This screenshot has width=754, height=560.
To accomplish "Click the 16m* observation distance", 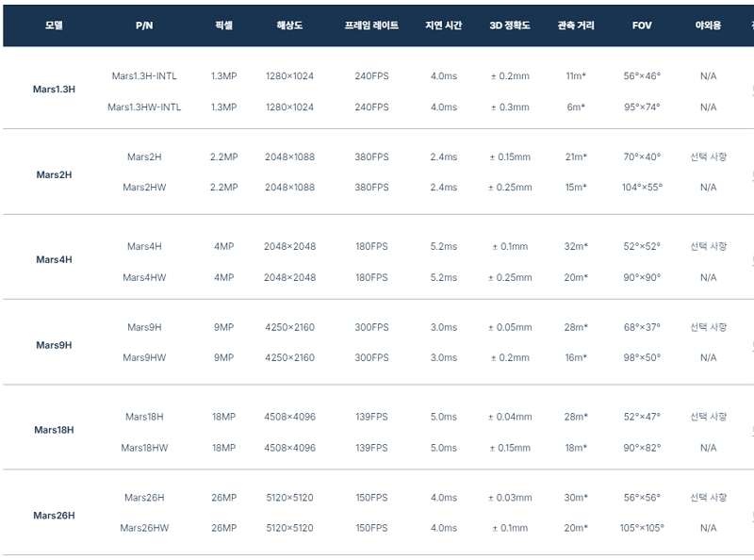I will click(x=576, y=357).
